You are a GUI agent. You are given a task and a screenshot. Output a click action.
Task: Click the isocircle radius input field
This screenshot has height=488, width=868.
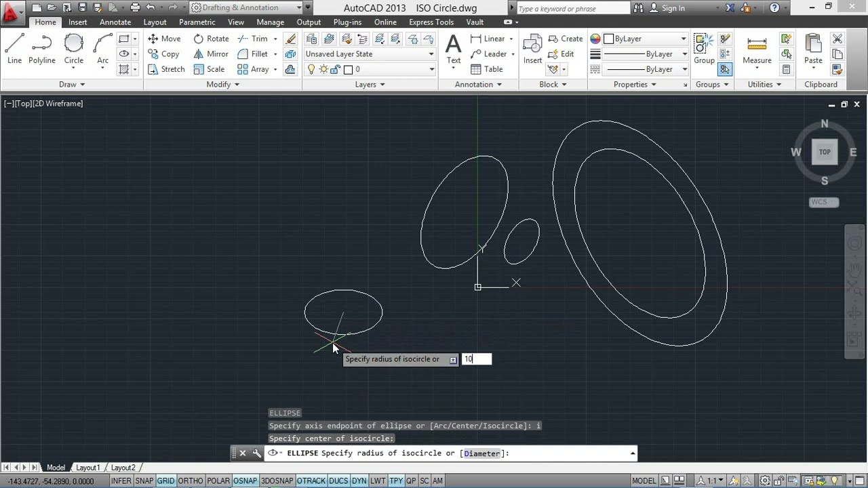click(x=477, y=359)
